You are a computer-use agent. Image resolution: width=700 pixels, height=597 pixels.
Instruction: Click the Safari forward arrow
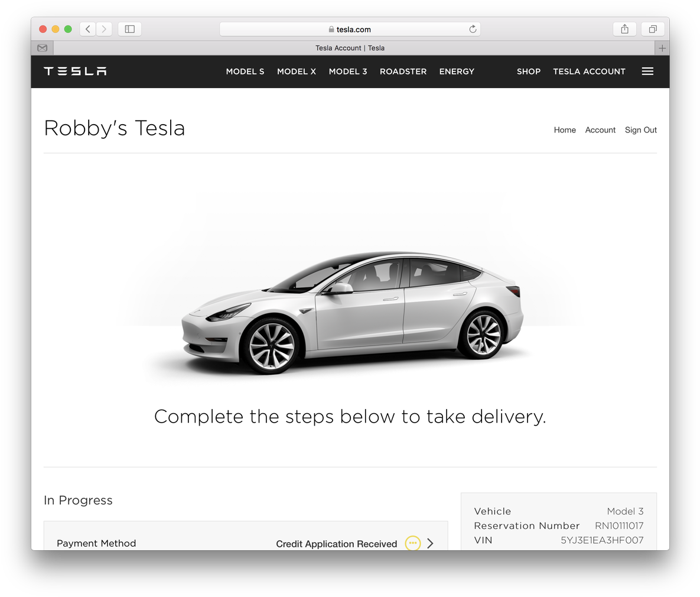[x=104, y=29]
